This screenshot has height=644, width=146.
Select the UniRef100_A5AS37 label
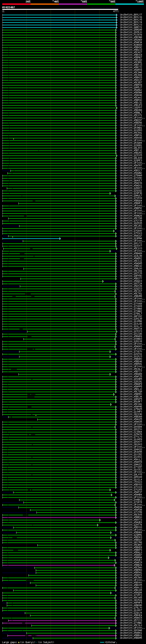[x=131, y=80]
